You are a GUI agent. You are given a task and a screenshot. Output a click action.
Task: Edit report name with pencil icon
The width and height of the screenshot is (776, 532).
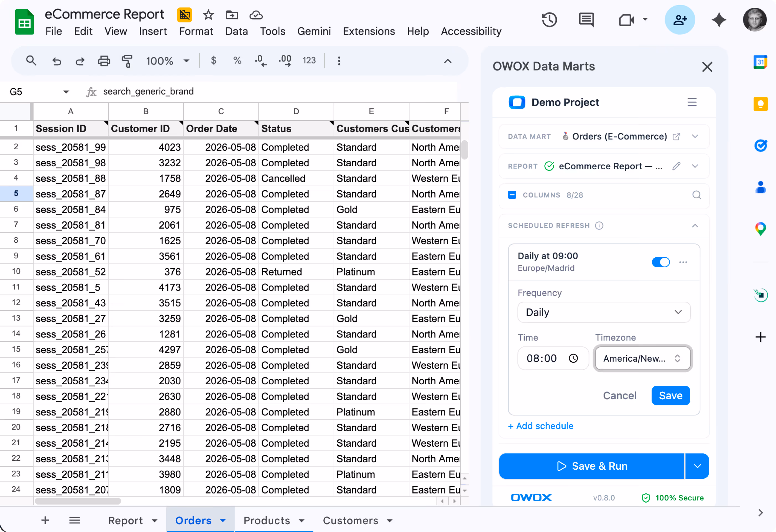pyautogui.click(x=676, y=166)
